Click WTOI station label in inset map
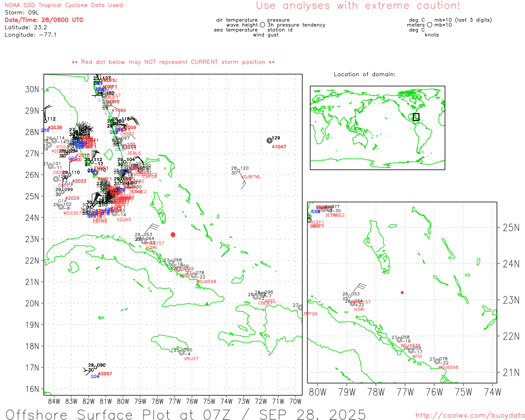This screenshot has height=420, width=525. click(417, 356)
